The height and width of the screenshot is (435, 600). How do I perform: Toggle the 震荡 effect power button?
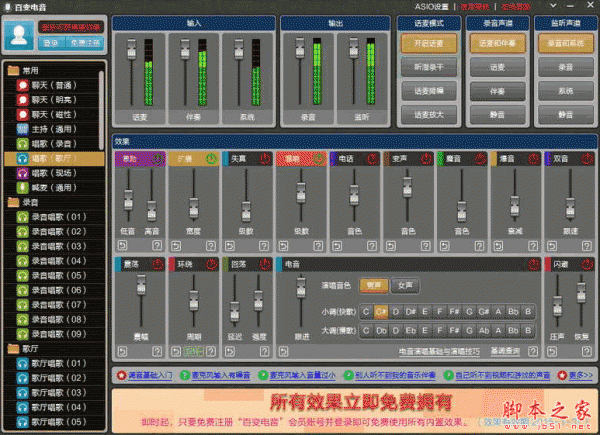click(x=157, y=264)
